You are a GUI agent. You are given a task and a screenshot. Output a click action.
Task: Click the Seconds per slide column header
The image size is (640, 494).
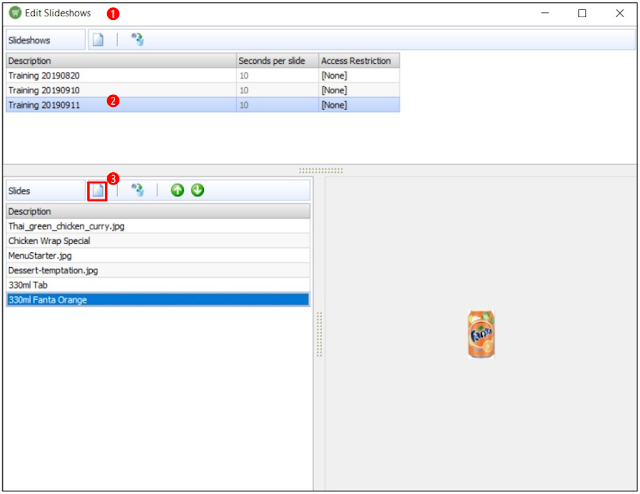[x=278, y=61]
